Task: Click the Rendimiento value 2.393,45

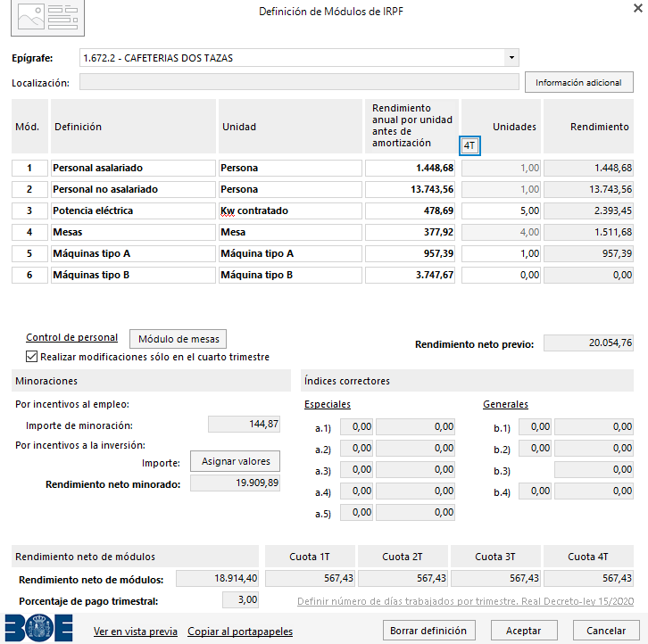Action: coord(588,211)
